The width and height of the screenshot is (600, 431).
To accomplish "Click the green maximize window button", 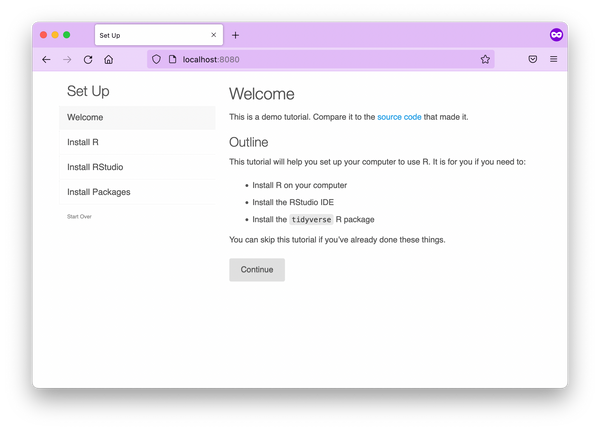I will tap(67, 35).
